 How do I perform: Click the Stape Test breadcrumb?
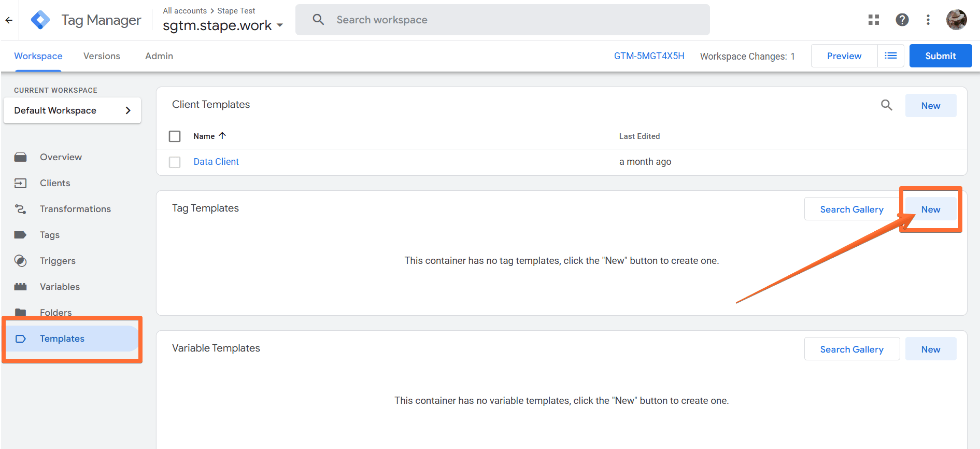pyautogui.click(x=236, y=10)
